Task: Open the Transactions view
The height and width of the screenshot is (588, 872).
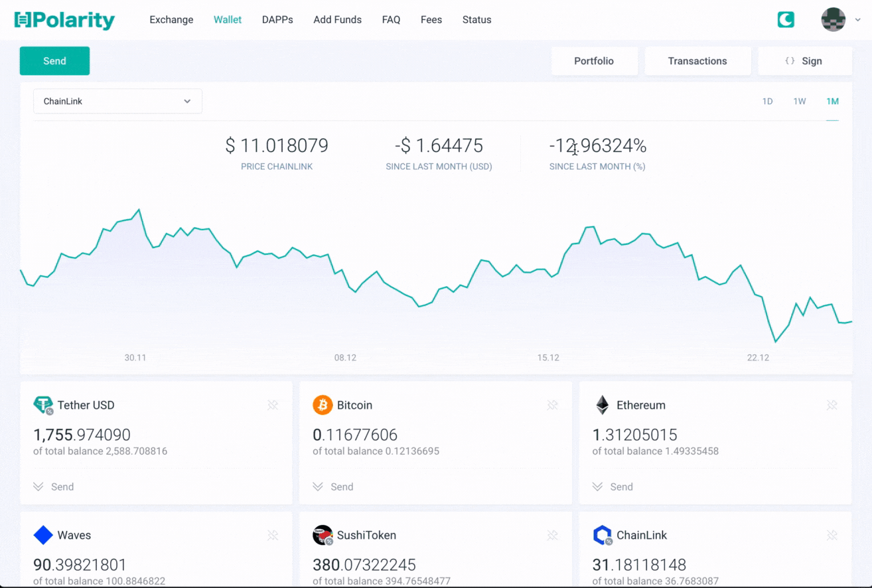Action: 697,61
